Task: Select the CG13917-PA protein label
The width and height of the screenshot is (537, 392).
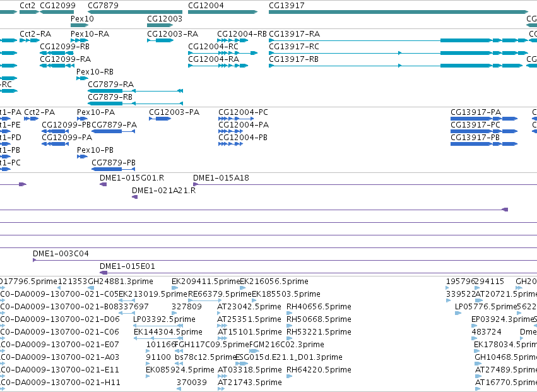Action: coord(476,112)
